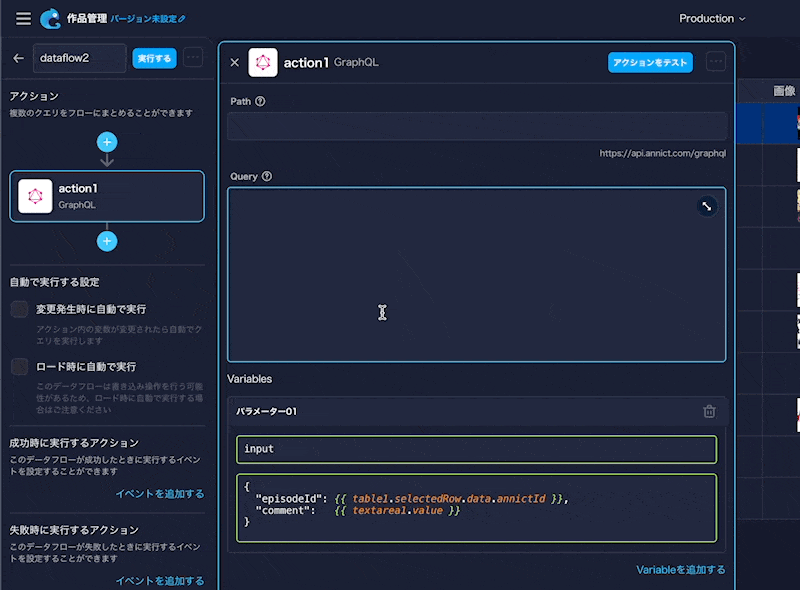
Task: Open action panel more options menu
Action: pos(716,62)
